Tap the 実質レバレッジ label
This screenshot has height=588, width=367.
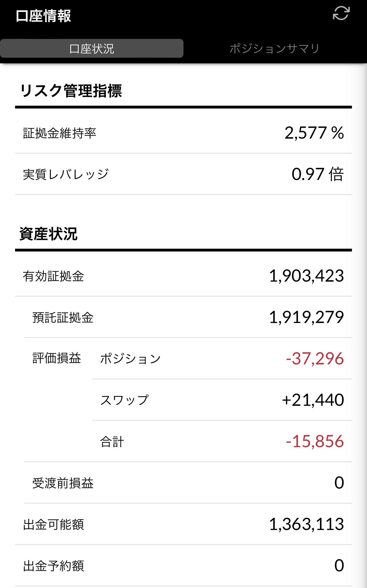pyautogui.click(x=66, y=174)
